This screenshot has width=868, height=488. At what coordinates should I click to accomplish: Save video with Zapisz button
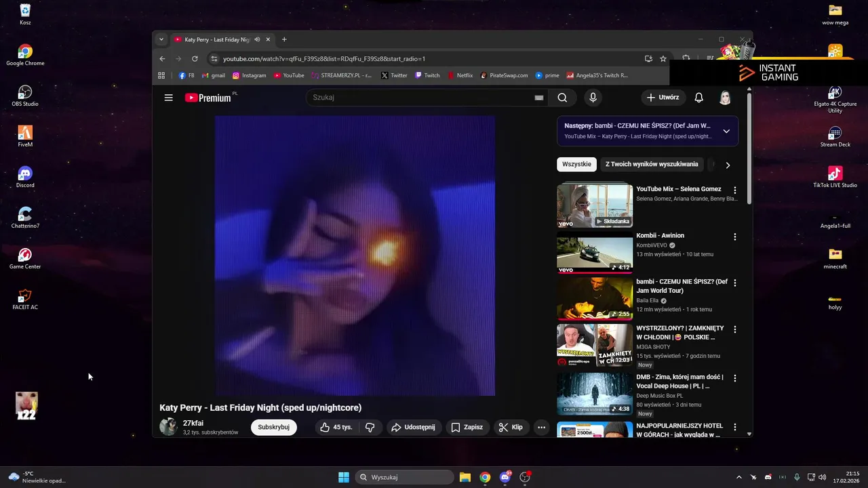coord(467,427)
